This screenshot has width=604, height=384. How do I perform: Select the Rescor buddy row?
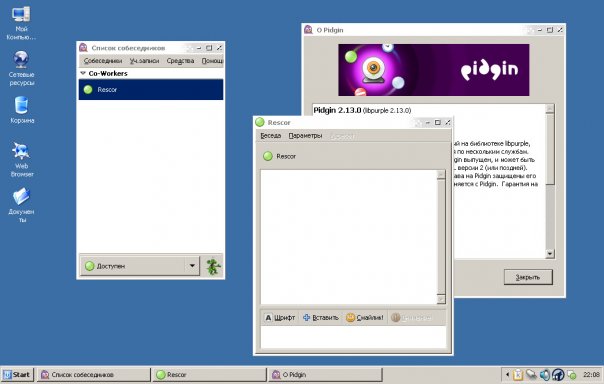click(x=151, y=90)
